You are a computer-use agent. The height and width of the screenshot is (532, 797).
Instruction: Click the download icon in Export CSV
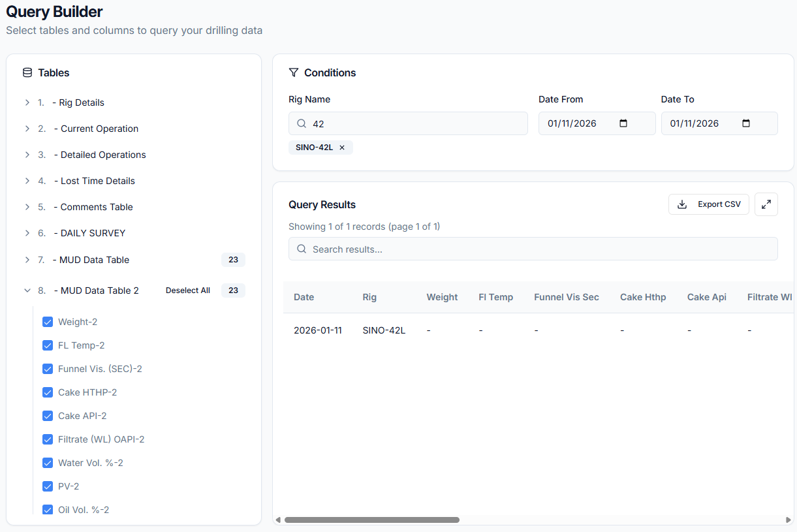pos(682,204)
